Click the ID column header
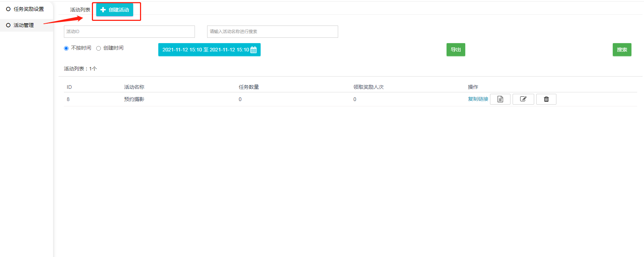The image size is (644, 257). tap(69, 87)
